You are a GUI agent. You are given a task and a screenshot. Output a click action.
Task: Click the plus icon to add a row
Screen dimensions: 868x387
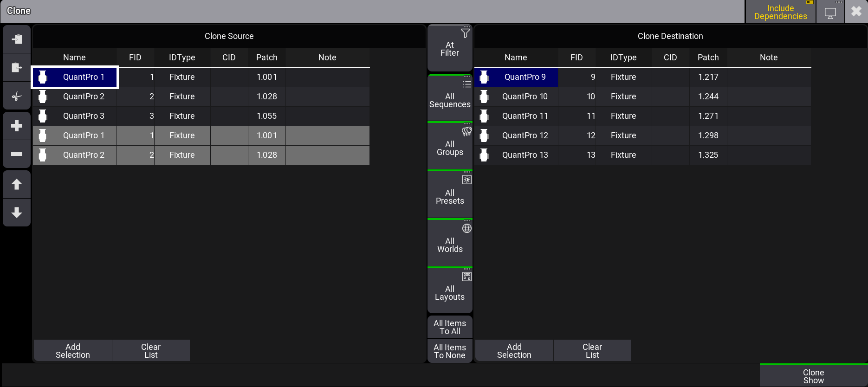click(17, 126)
